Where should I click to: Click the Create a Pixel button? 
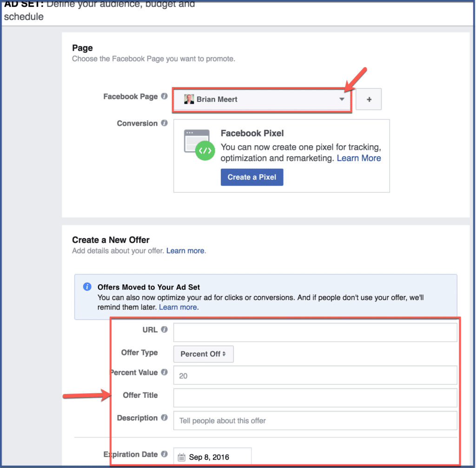click(x=252, y=177)
